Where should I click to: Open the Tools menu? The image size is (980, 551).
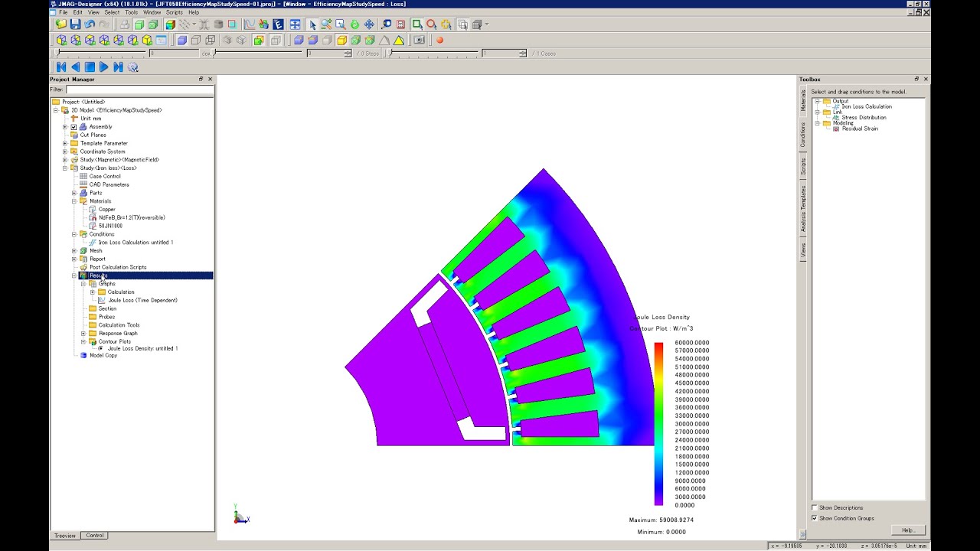[132, 12]
